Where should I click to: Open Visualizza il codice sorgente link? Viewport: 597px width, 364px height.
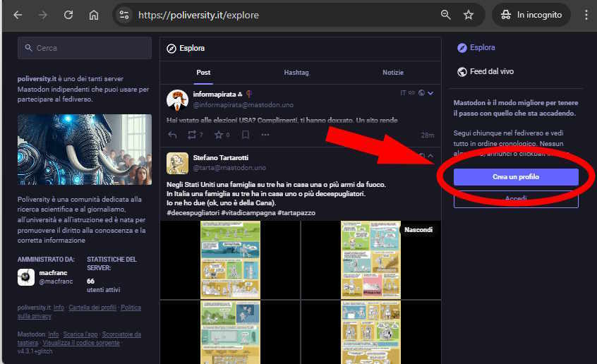click(x=81, y=343)
